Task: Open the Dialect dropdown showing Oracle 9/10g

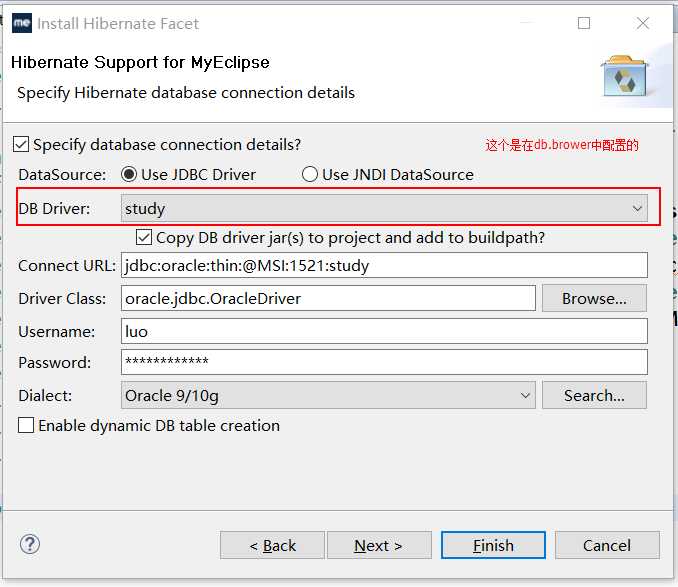Action: (x=328, y=395)
